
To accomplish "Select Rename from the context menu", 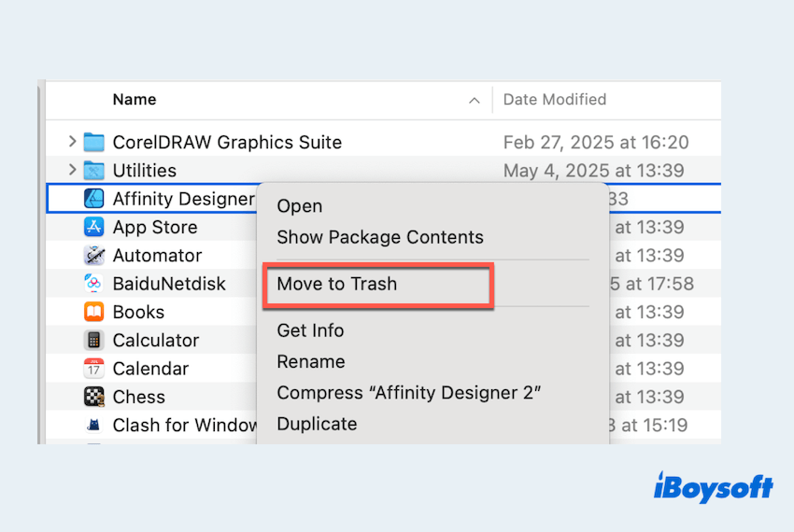I will pos(310,361).
